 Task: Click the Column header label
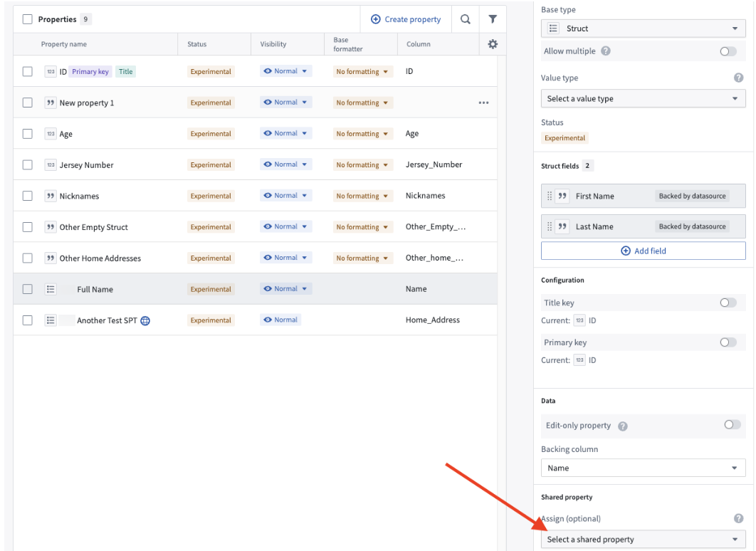point(418,44)
